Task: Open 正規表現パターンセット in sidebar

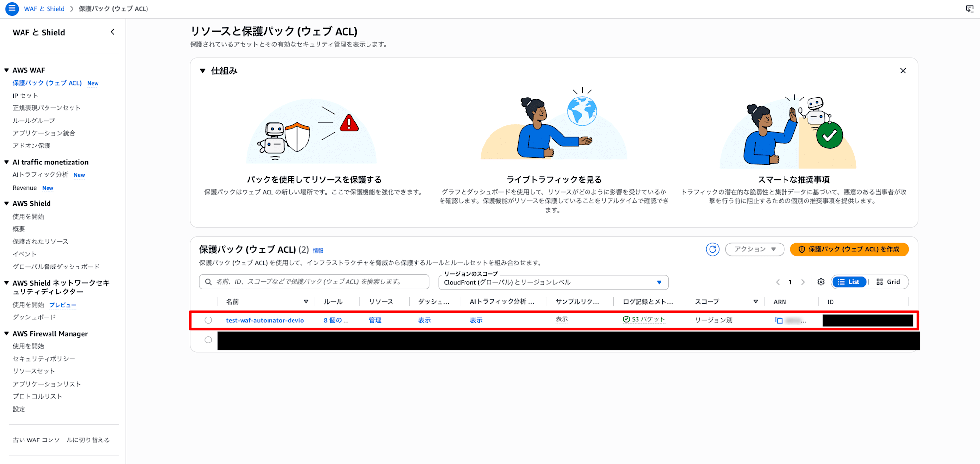Action: tap(47, 108)
